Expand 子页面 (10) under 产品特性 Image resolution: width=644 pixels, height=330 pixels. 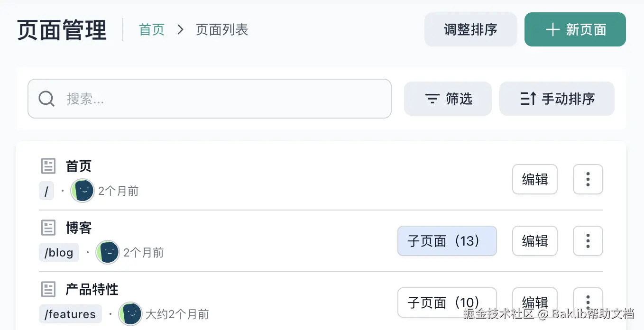447,302
